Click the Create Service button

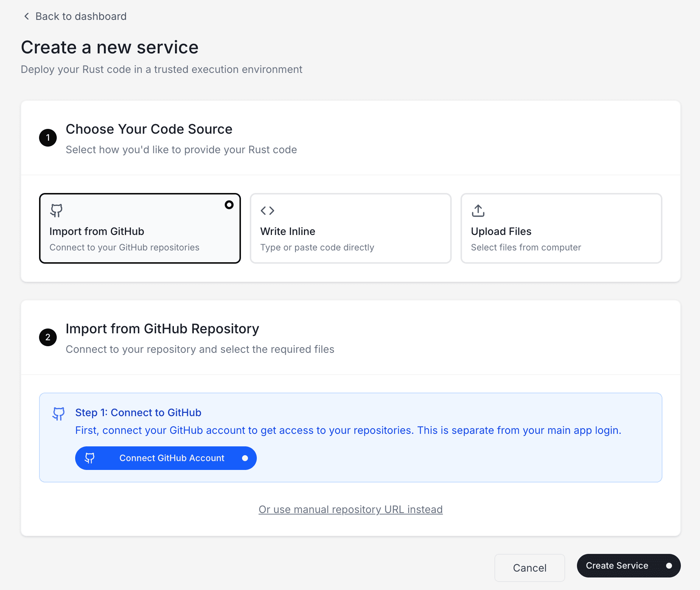pyautogui.click(x=628, y=565)
